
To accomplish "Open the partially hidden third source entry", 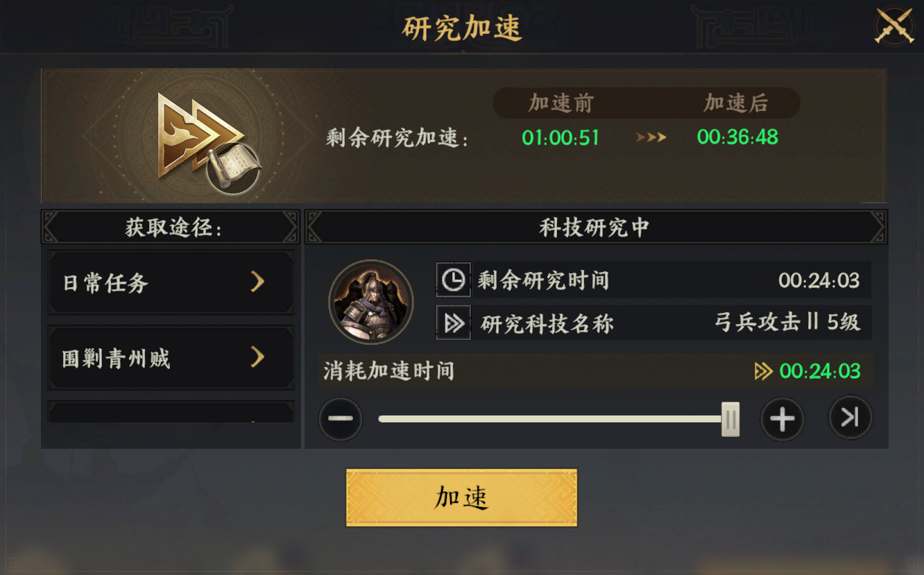I will [x=171, y=413].
